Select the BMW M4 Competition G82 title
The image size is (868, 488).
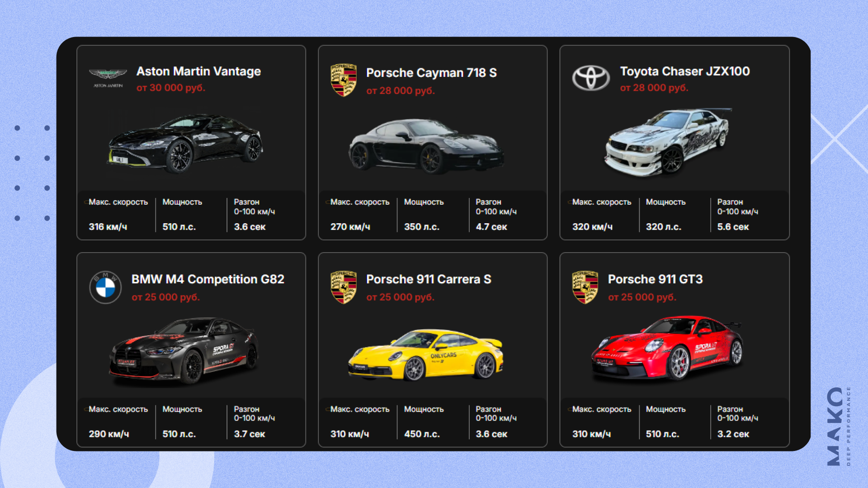click(x=208, y=279)
